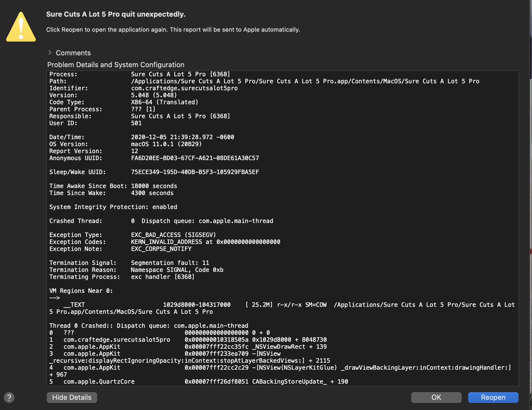Screen dimensions: 532x410
Task: Click Termination Reason Namespace SIGNAL line
Action: 136,270
